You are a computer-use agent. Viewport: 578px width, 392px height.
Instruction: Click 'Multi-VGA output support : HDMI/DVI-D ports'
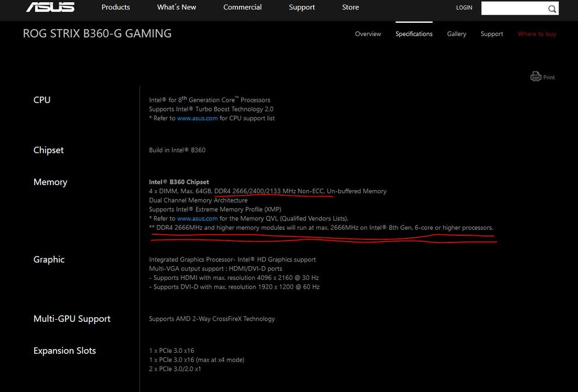coord(216,269)
